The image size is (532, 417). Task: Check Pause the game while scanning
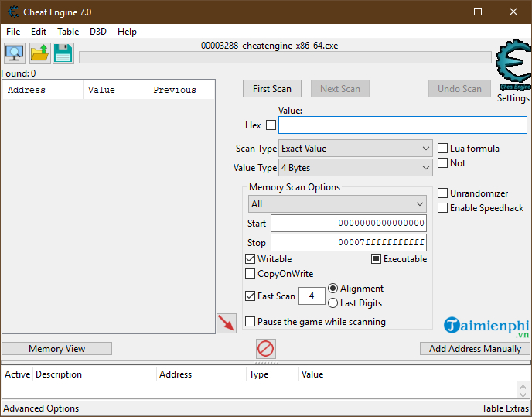[250, 321]
